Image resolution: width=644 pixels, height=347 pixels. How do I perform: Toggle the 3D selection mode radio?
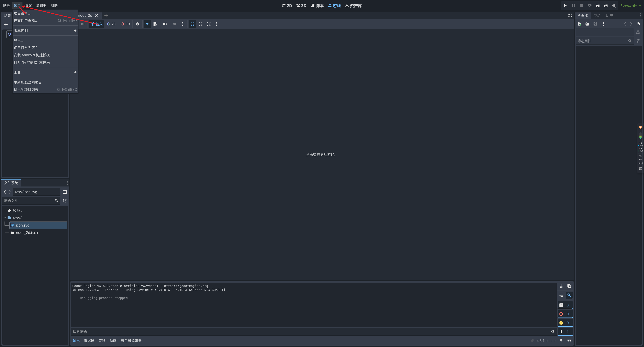coord(125,24)
